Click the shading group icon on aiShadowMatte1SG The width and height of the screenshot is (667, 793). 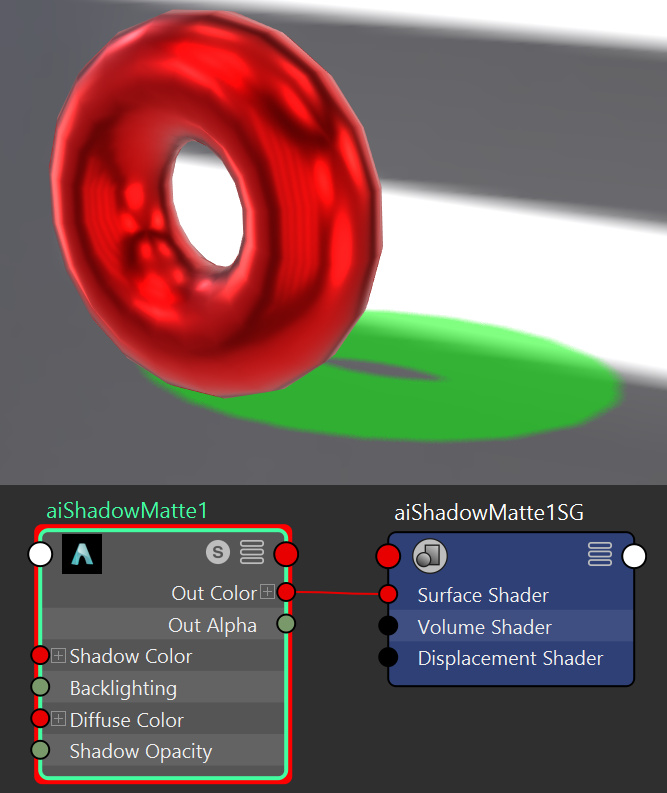430,556
